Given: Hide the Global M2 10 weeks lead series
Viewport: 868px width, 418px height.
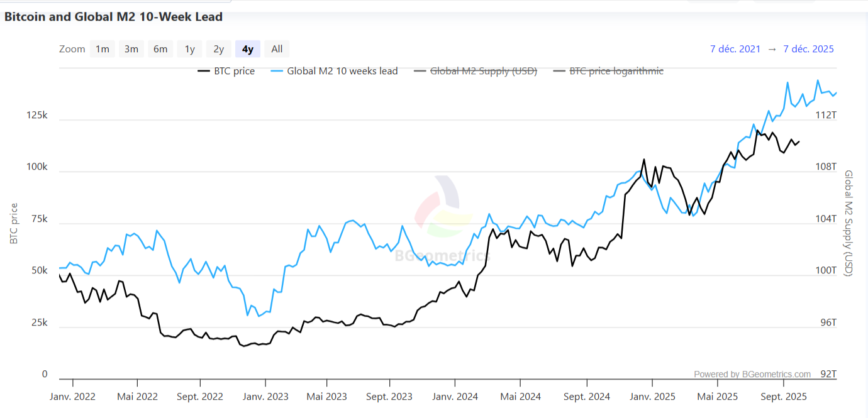Looking at the screenshot, I should [343, 71].
